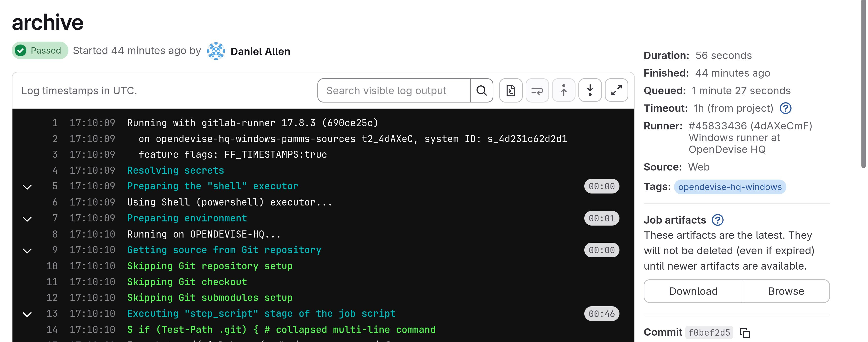
Task: Download the job artifacts
Action: pyautogui.click(x=693, y=291)
